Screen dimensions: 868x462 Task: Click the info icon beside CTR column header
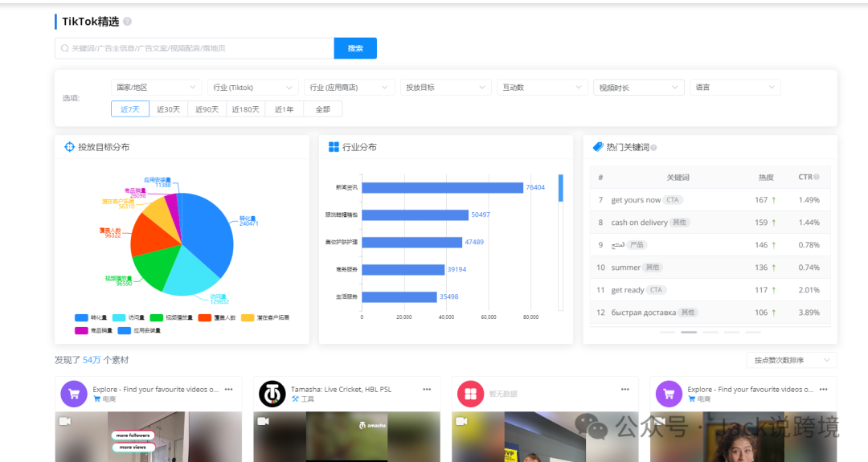coord(817,177)
